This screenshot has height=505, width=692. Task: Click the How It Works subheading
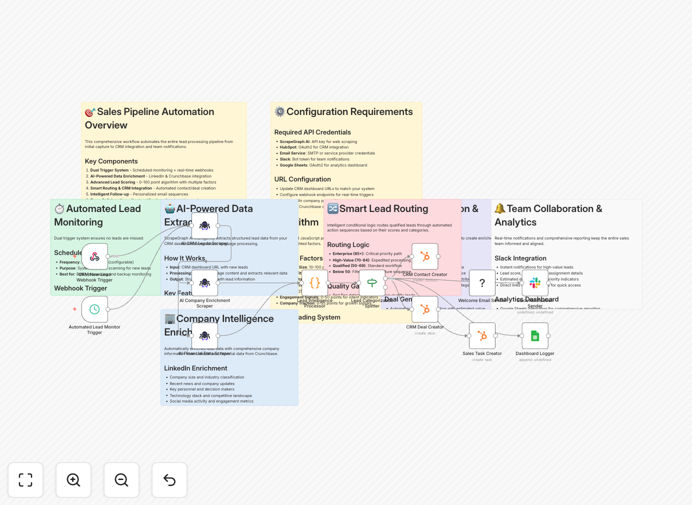pyautogui.click(x=184, y=258)
